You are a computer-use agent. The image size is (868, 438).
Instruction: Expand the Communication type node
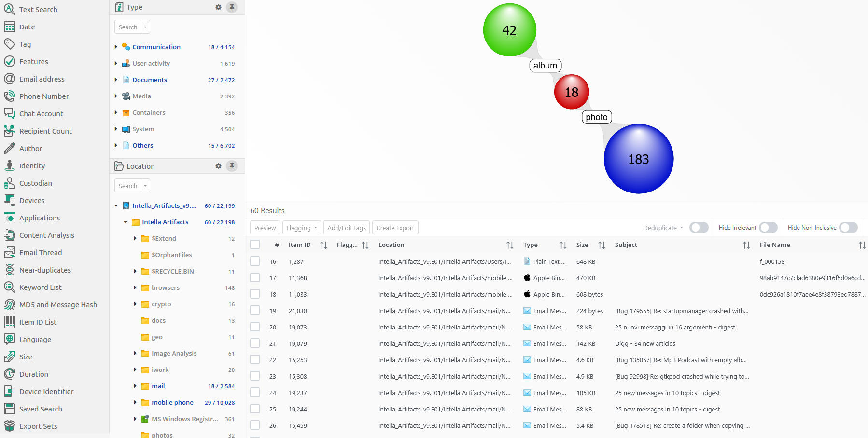click(x=116, y=47)
